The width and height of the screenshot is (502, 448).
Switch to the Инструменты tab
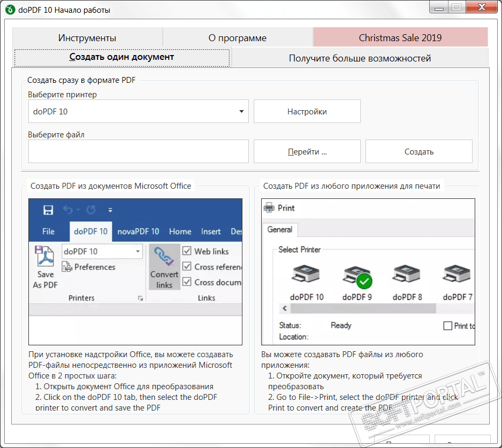point(87,38)
